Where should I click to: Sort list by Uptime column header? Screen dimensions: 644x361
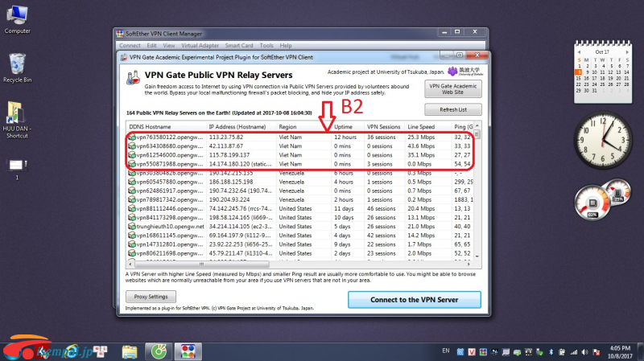tap(348, 127)
